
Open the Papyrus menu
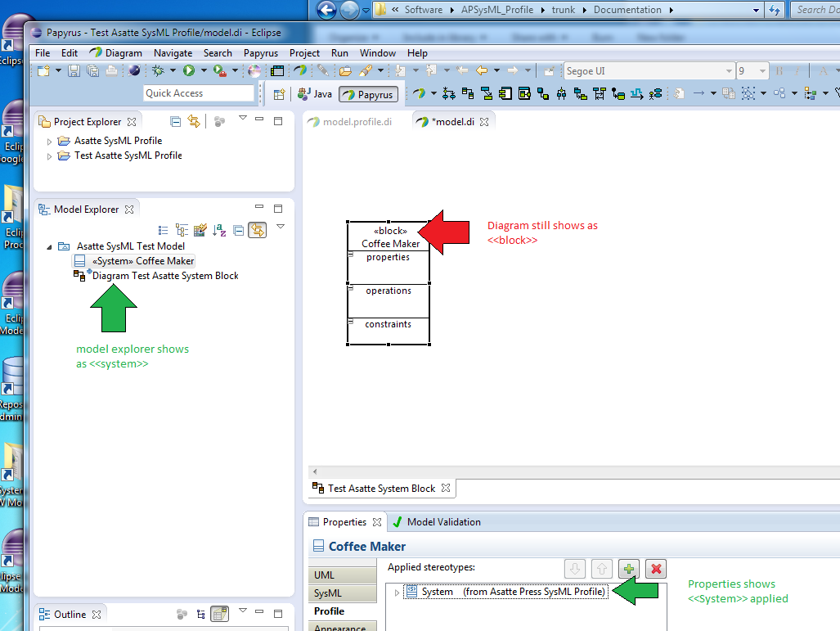pyautogui.click(x=260, y=53)
